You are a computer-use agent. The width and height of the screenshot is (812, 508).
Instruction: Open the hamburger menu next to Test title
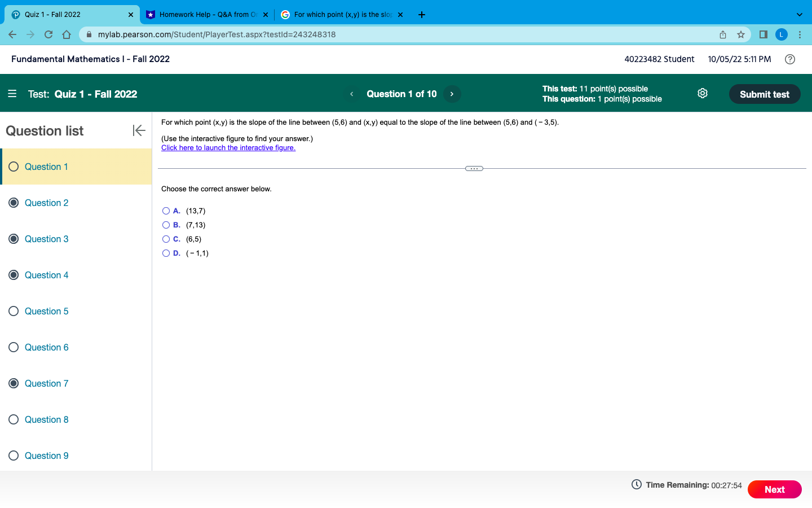[x=12, y=93]
